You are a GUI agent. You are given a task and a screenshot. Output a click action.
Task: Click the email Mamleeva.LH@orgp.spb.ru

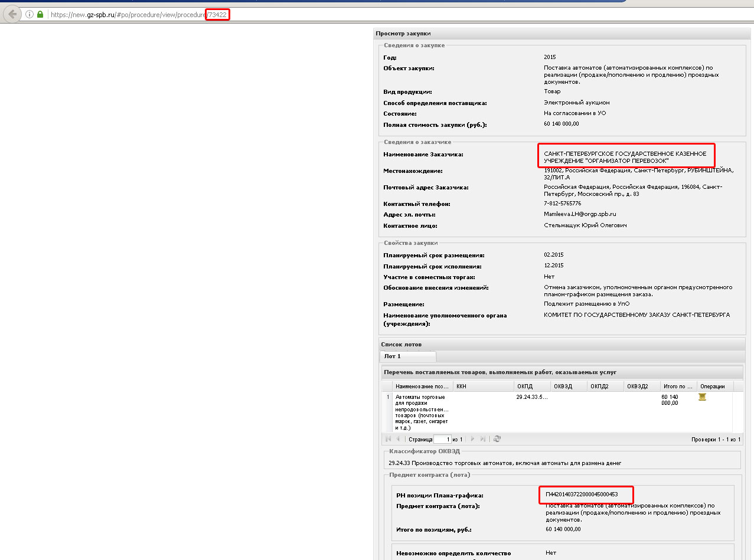[x=580, y=214]
